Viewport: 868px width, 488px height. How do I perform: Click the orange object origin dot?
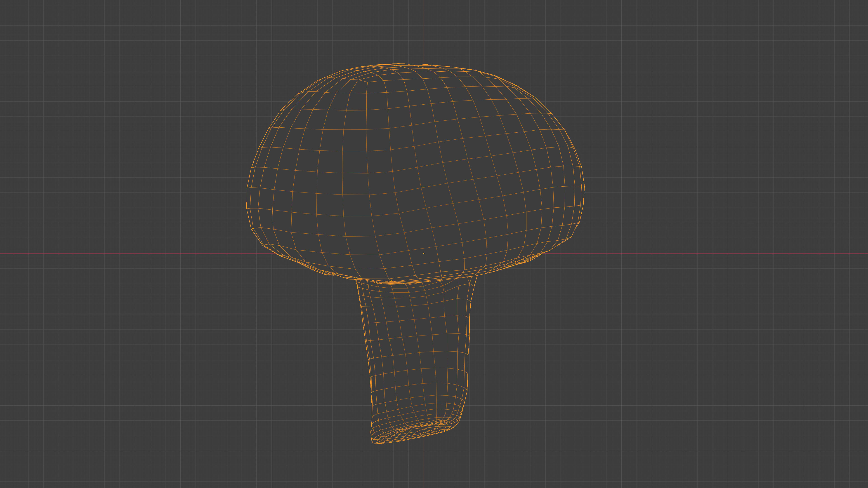pyautogui.click(x=424, y=253)
